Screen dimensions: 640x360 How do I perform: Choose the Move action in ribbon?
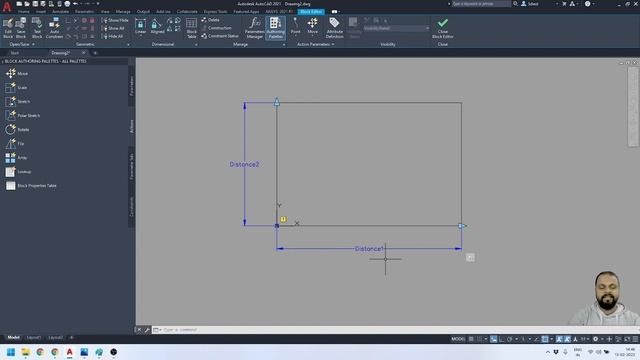[313, 26]
